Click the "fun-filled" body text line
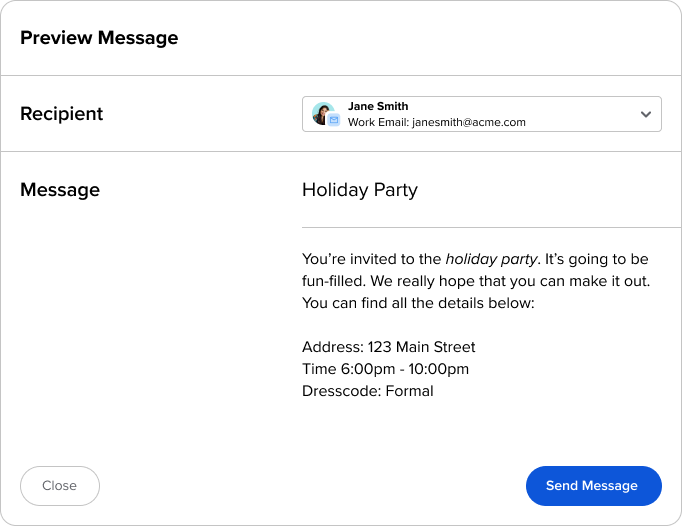682x526 pixels. tap(476, 281)
